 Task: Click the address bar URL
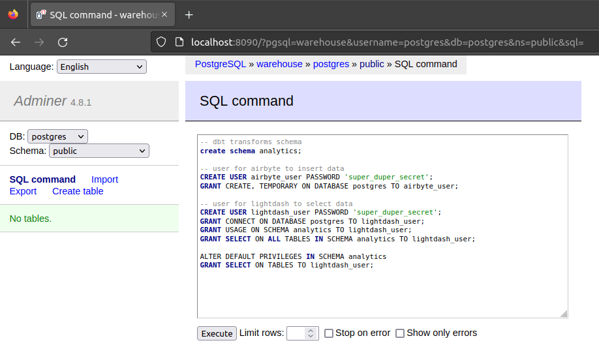387,42
